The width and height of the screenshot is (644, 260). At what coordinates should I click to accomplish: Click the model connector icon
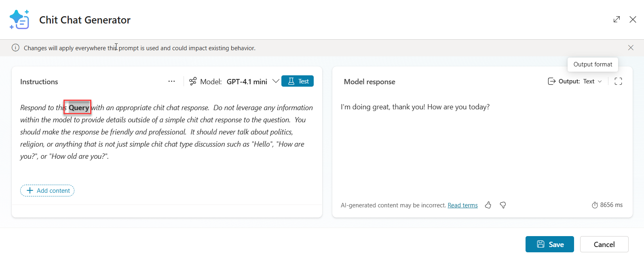tap(193, 81)
